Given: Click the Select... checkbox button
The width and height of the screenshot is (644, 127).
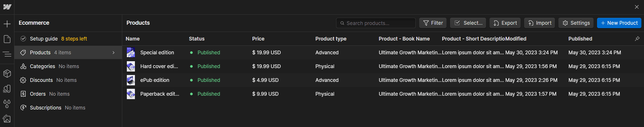Looking at the screenshot, I should click(x=468, y=23).
